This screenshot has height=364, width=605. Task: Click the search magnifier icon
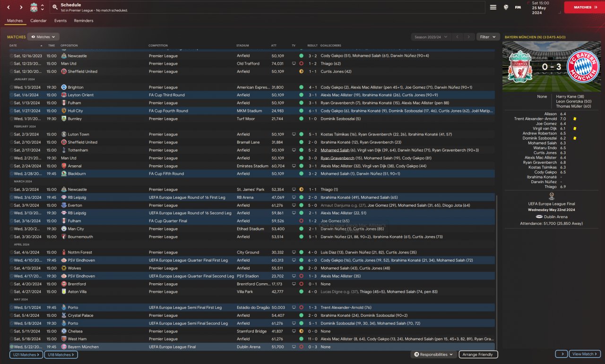(x=55, y=8)
